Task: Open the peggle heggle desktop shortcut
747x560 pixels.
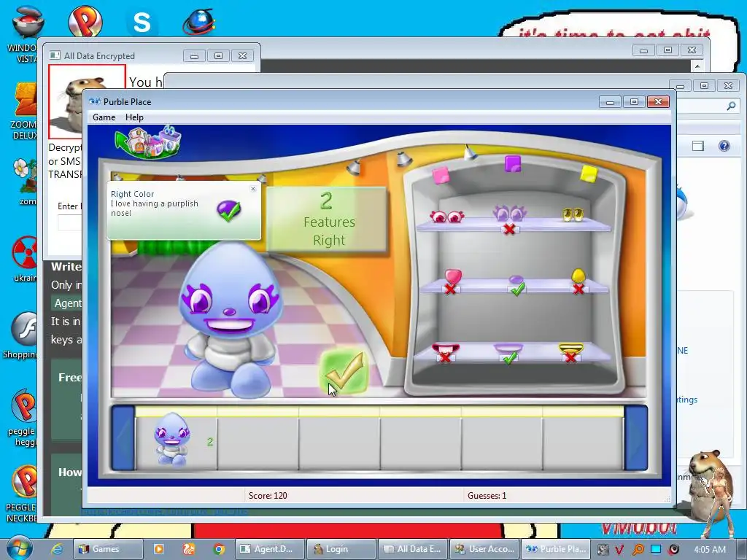Action: tap(21, 418)
